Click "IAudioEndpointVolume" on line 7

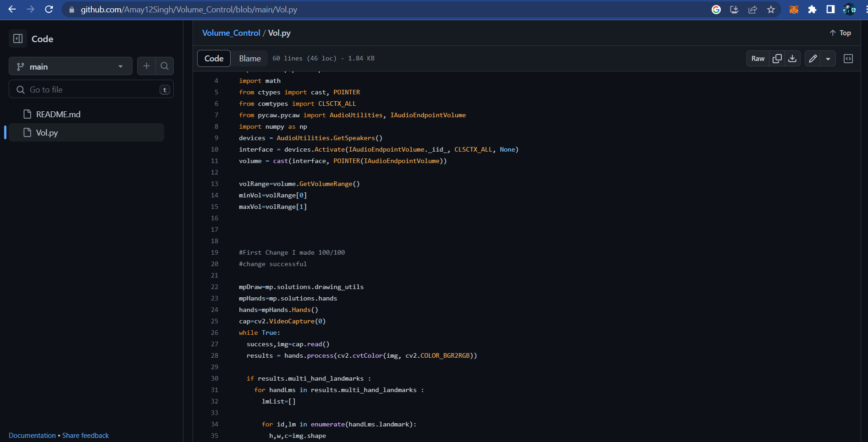point(428,115)
